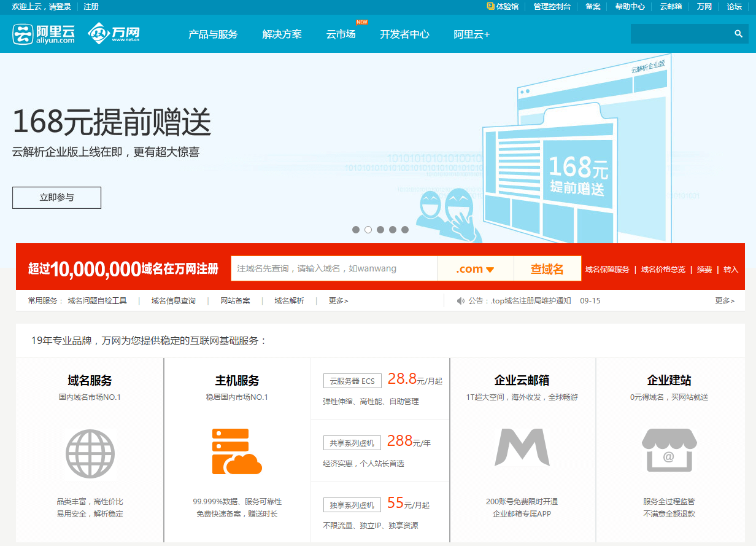Select the third carousel dot

(380, 230)
